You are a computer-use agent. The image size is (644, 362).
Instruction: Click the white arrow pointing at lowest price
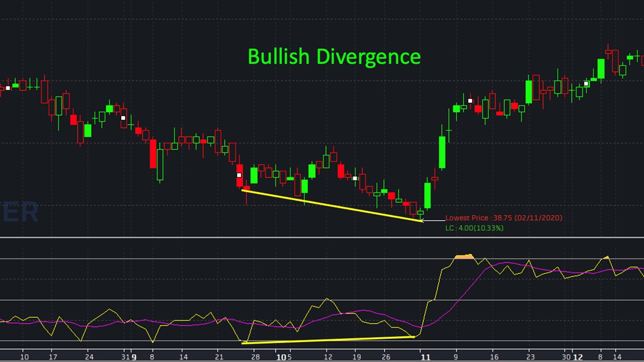pos(432,220)
